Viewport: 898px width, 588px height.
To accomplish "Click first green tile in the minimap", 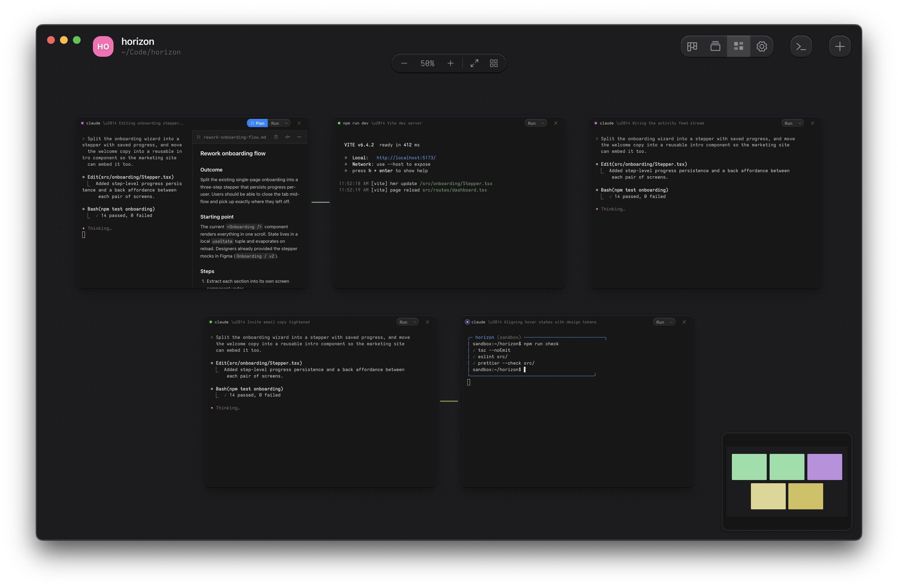I will point(749,467).
